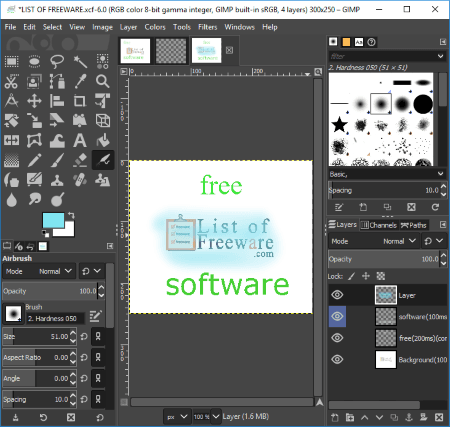Toggle lock pixels brush icon
This screenshot has height=427, width=450.
(x=351, y=276)
